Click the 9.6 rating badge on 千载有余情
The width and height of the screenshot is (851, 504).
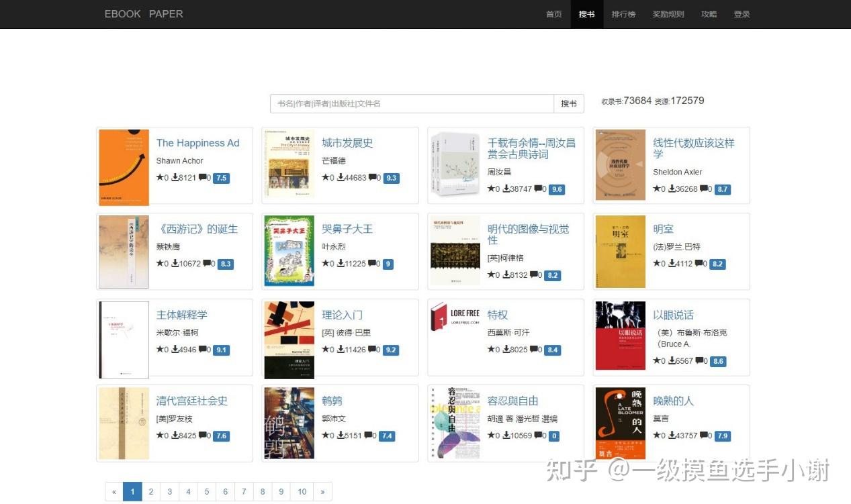[x=556, y=189]
